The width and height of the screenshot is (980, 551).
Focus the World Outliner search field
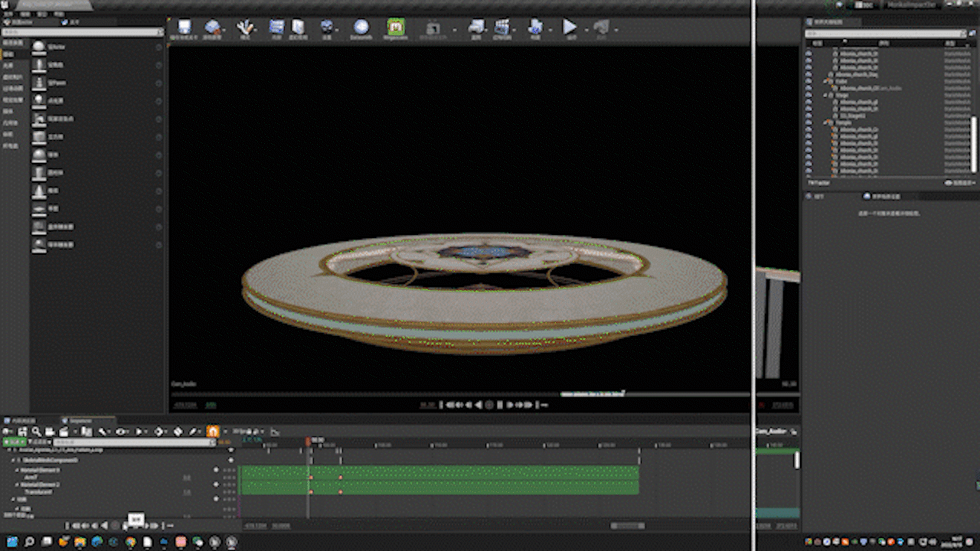(x=886, y=34)
